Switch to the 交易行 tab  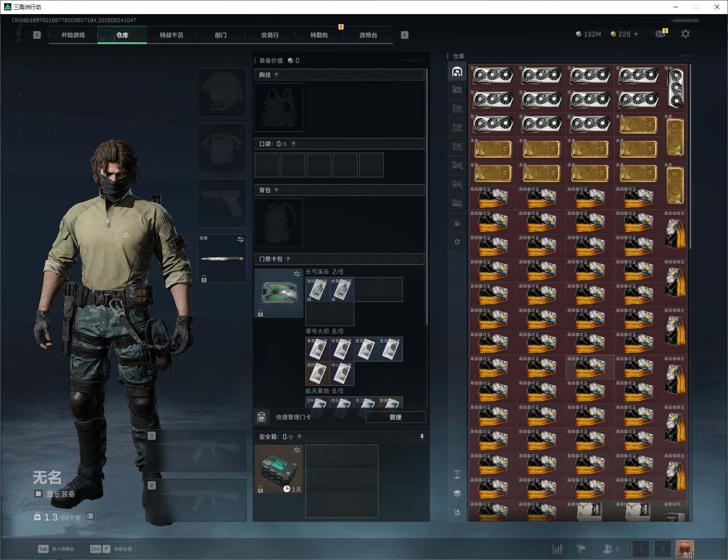(x=269, y=35)
